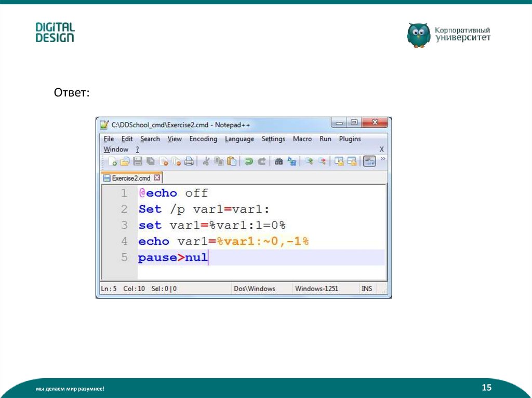532x398 pixels.
Task: Click the Cut scissors icon
Action: (x=206, y=161)
